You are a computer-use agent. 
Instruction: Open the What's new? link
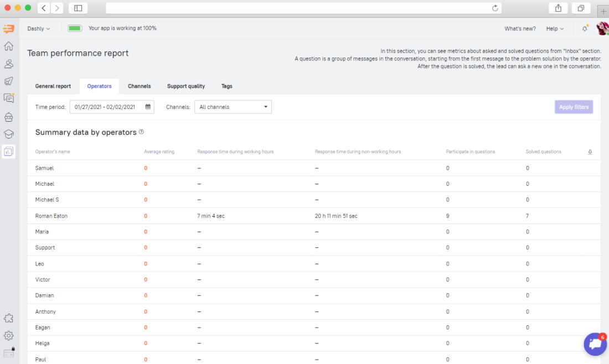[x=520, y=28]
